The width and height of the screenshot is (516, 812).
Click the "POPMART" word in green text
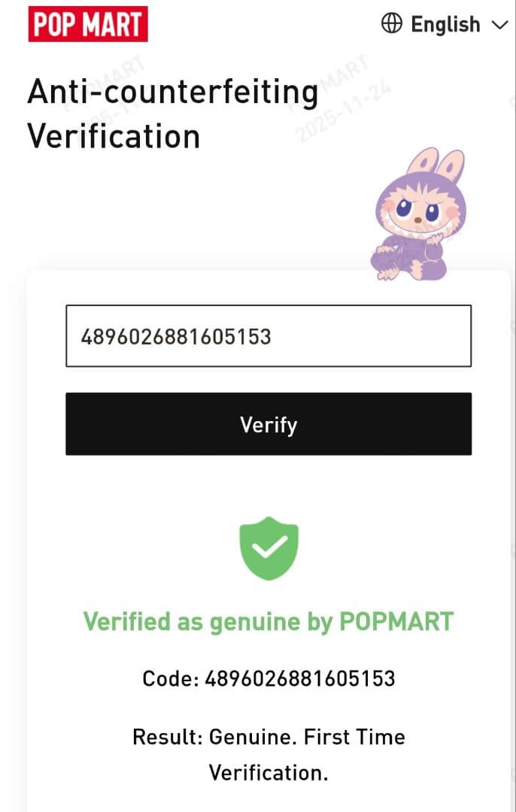pyautogui.click(x=396, y=622)
